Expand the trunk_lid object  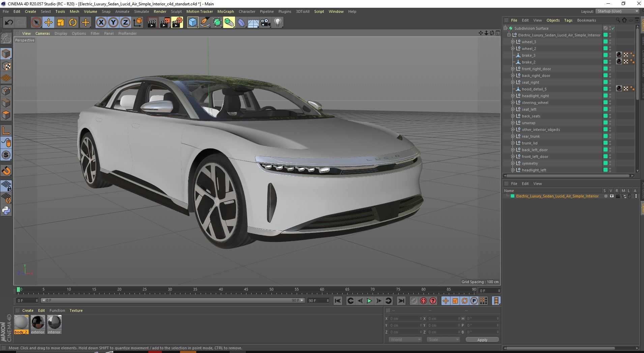pyautogui.click(x=513, y=143)
